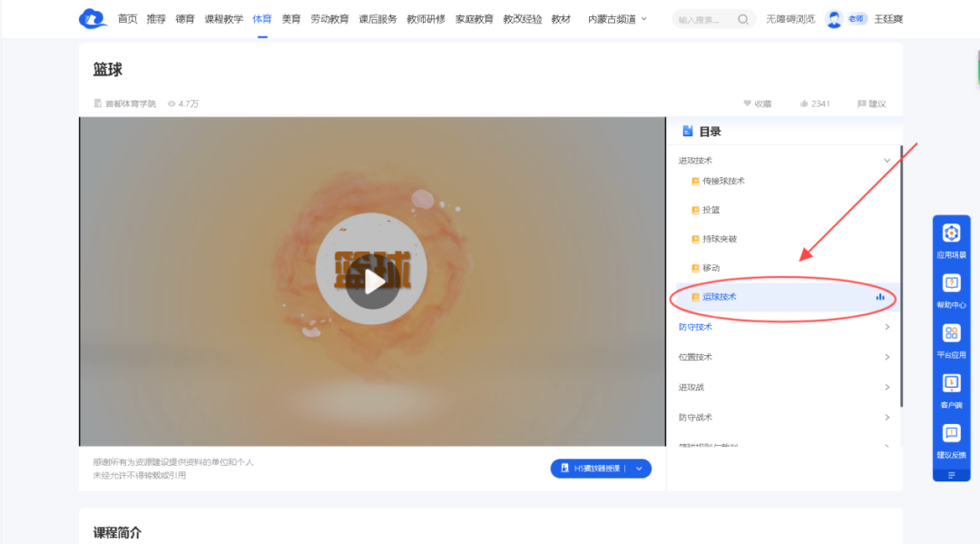
Task: Open the 传接球技术 lesson
Action: coord(723,182)
